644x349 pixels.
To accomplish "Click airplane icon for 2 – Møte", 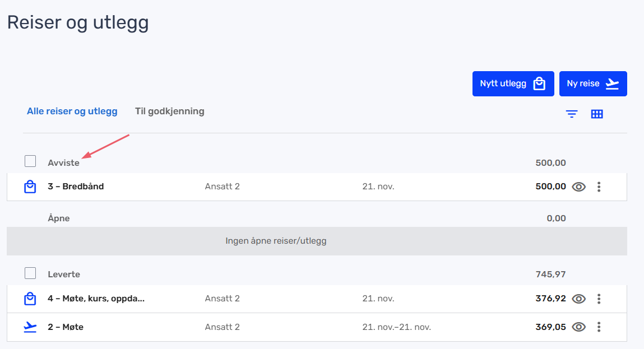I will pyautogui.click(x=30, y=327).
